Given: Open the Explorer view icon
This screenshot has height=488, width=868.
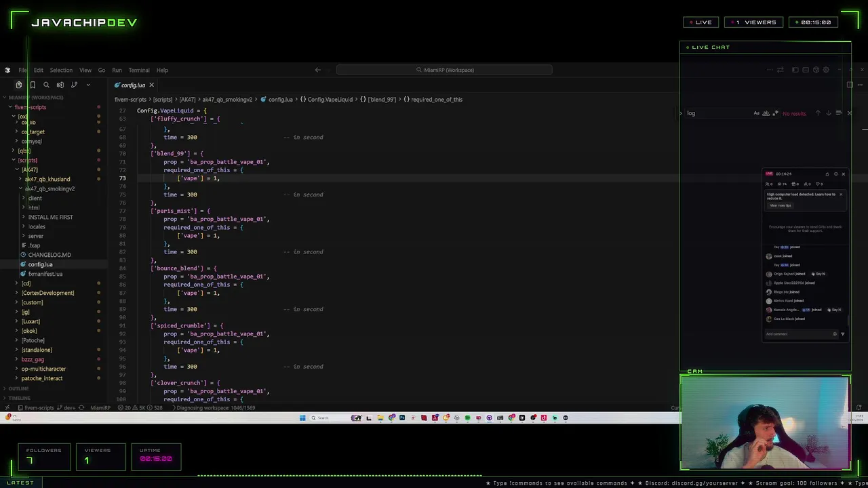Looking at the screenshot, I should 19,85.
